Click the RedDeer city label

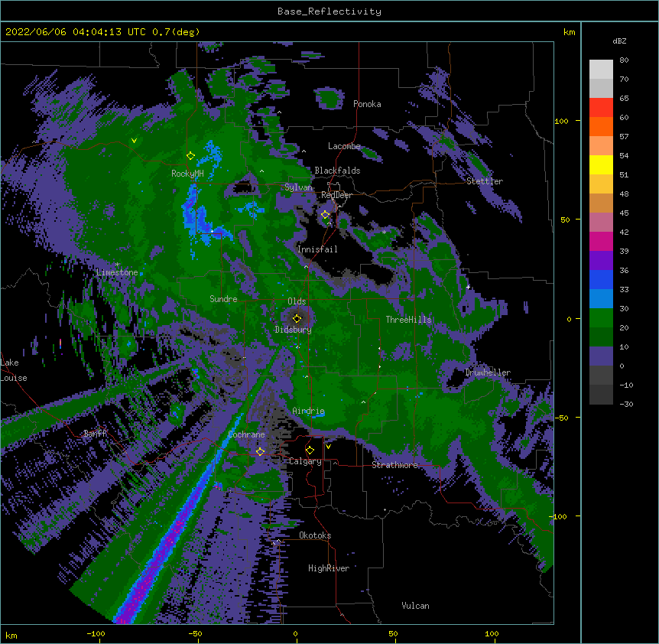click(x=336, y=195)
